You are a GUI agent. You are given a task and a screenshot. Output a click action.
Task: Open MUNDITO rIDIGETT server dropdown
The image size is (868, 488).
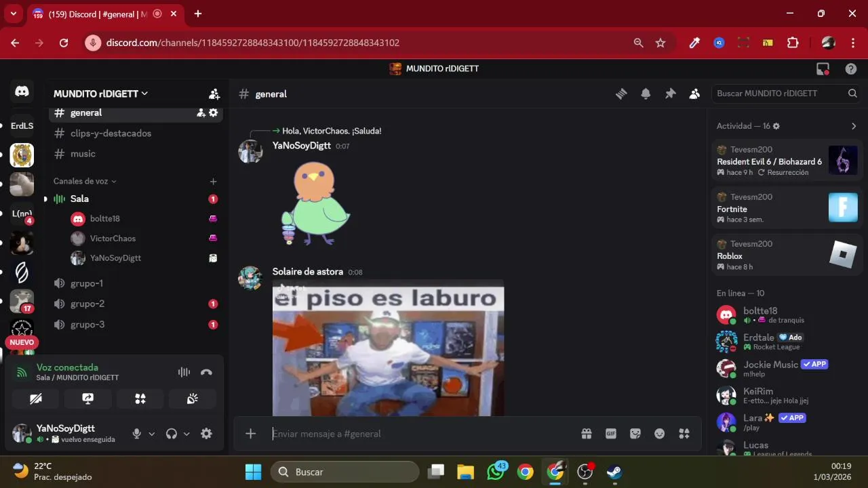101,94
